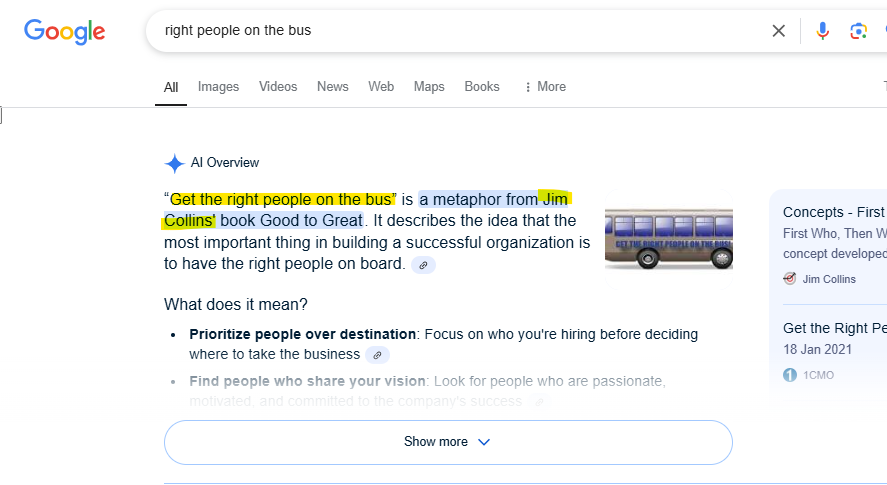The height and width of the screenshot is (485, 887).
Task: Open source link icon after 'on board.'
Action: tap(423, 265)
